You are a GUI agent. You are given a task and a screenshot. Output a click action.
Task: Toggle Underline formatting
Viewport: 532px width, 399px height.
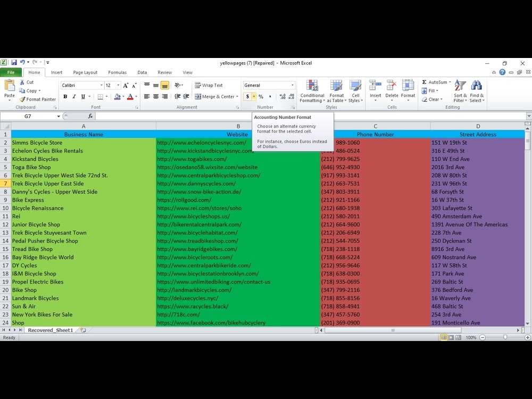click(x=83, y=97)
